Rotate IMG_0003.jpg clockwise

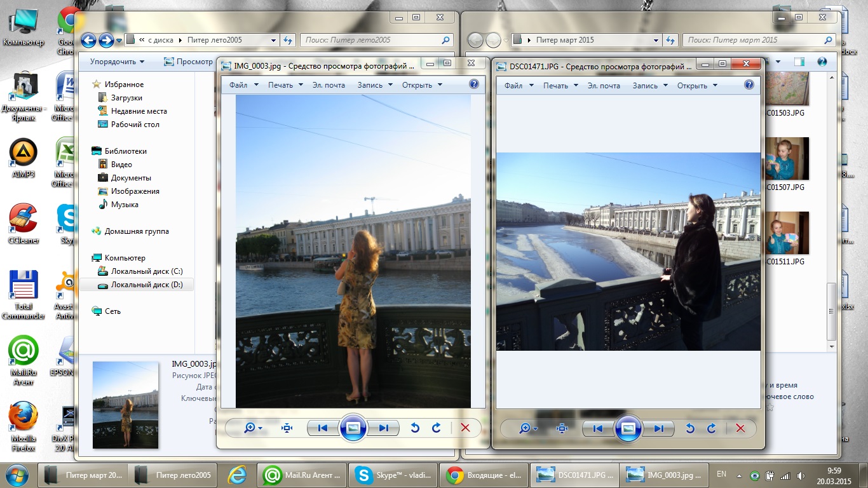tap(437, 428)
